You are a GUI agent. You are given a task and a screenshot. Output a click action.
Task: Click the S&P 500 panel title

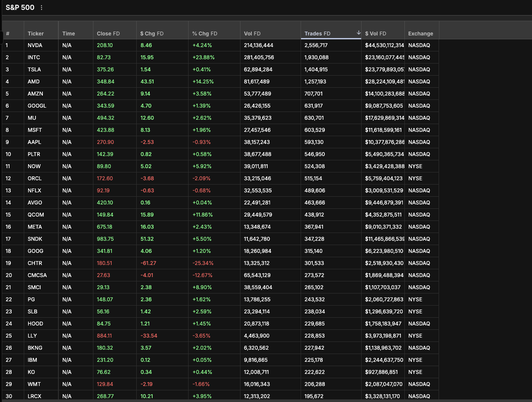(20, 7)
